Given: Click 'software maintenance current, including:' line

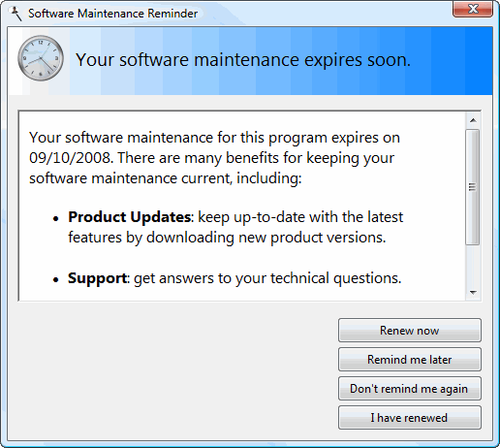Looking at the screenshot, I should 166,178.
